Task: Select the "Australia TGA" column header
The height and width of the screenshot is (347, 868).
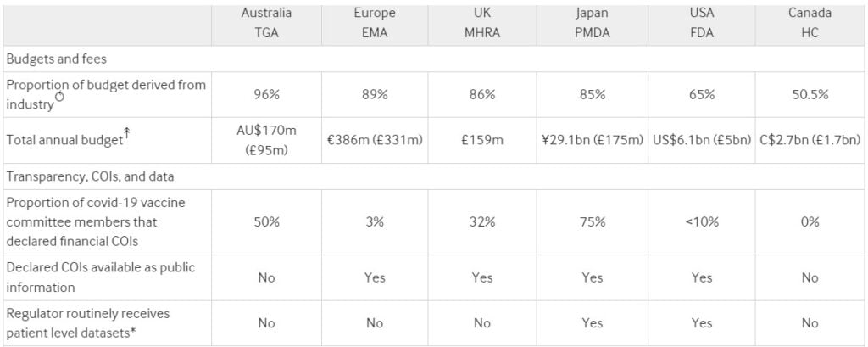Action: coord(267,22)
